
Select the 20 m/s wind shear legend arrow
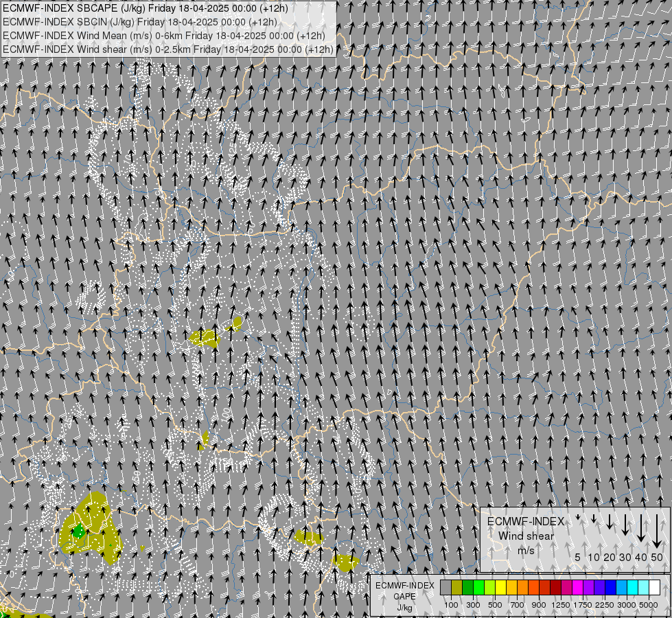(x=610, y=521)
